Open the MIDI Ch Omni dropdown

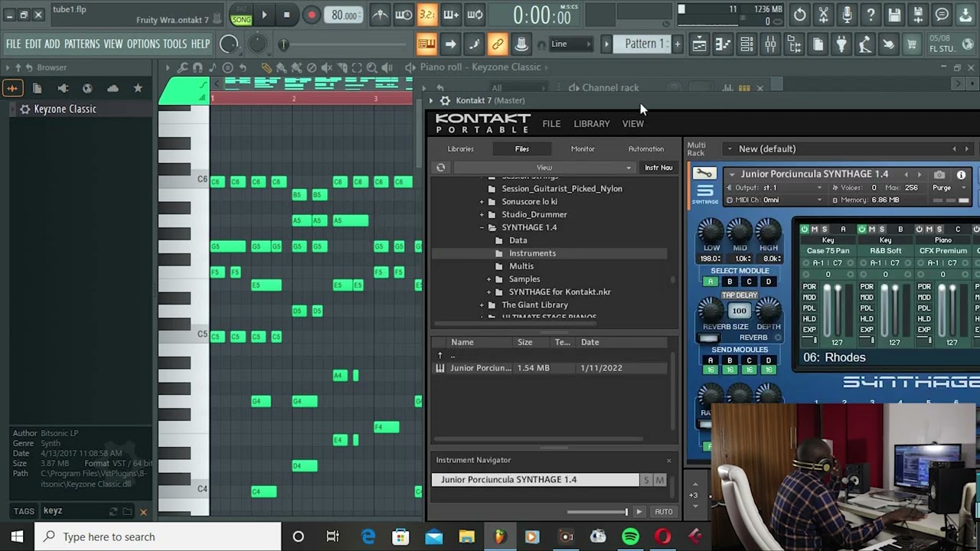(774, 200)
